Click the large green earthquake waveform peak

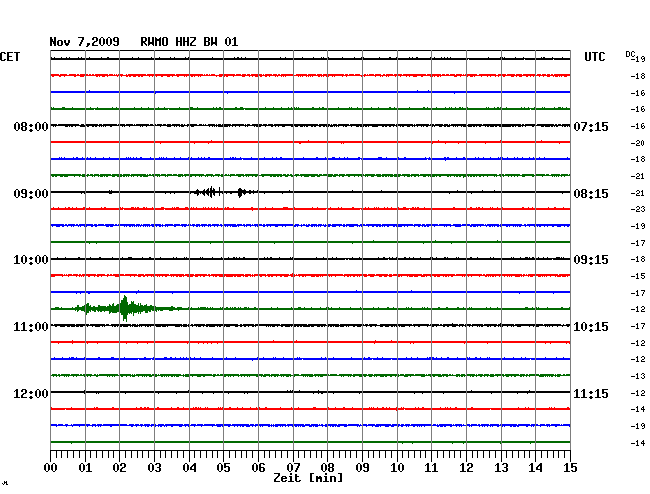click(125, 308)
